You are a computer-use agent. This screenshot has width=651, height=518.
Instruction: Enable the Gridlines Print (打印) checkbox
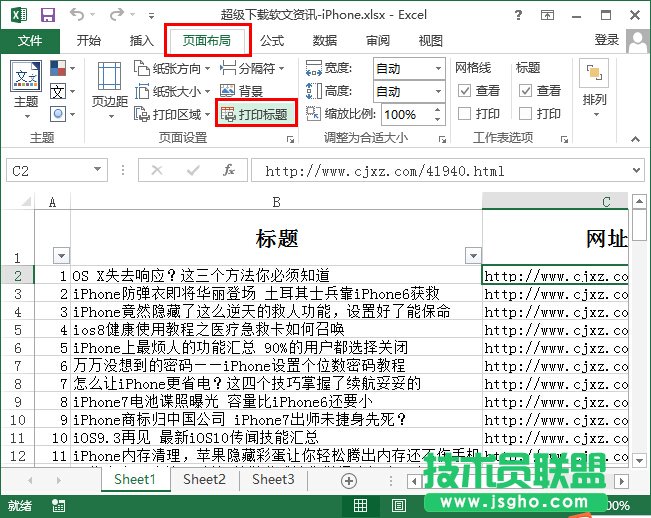[x=464, y=114]
